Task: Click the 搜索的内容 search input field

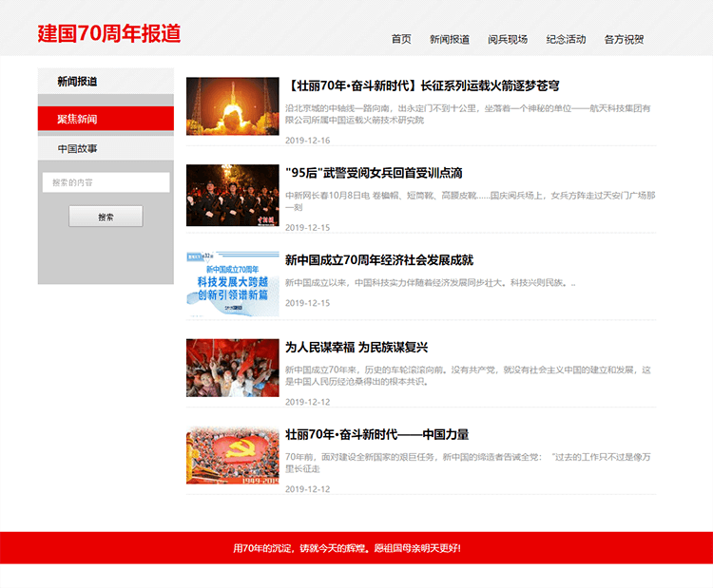Action: (106, 182)
